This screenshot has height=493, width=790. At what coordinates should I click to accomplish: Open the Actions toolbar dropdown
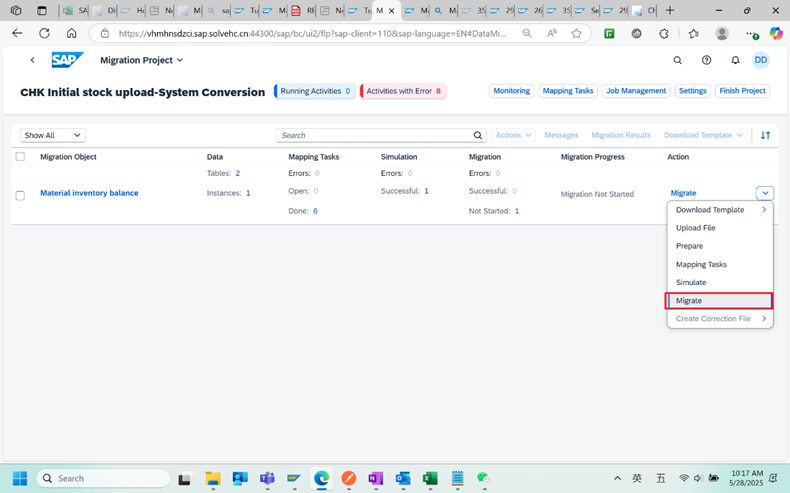click(x=513, y=135)
